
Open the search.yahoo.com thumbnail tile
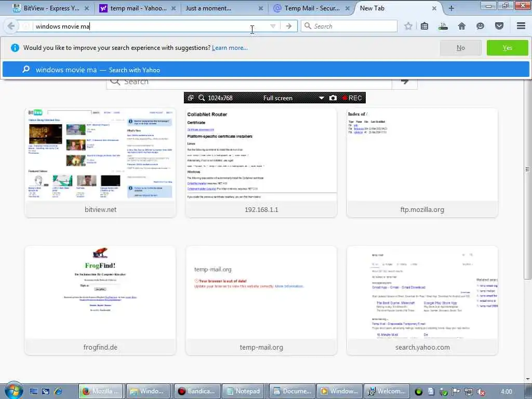click(422, 300)
